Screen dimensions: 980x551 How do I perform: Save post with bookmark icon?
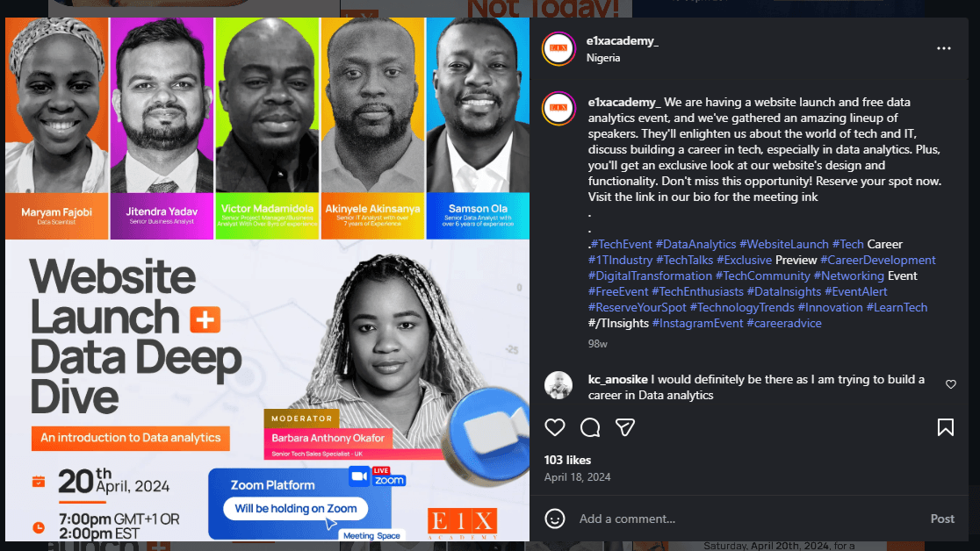(946, 427)
